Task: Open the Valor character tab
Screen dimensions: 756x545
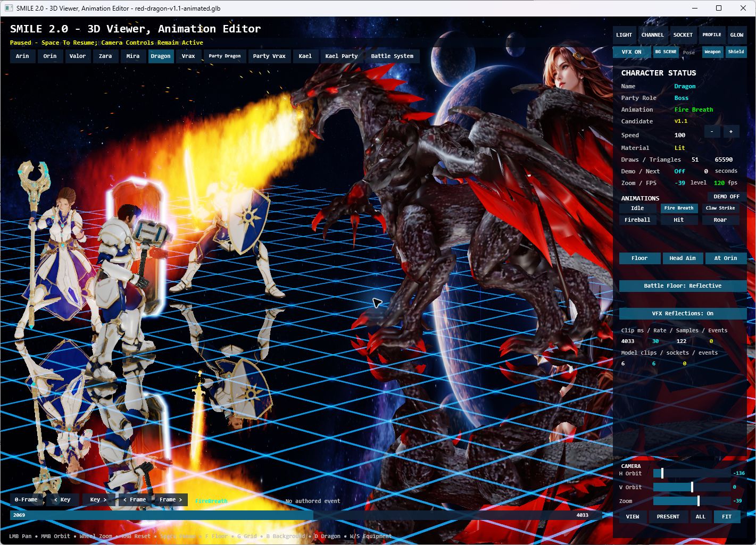Action: (78, 56)
